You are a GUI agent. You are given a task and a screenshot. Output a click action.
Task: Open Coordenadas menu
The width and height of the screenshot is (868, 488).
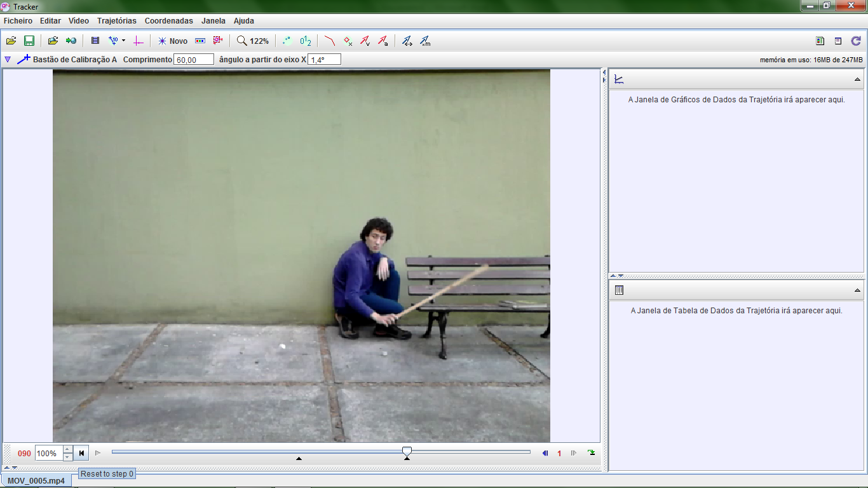(x=169, y=21)
